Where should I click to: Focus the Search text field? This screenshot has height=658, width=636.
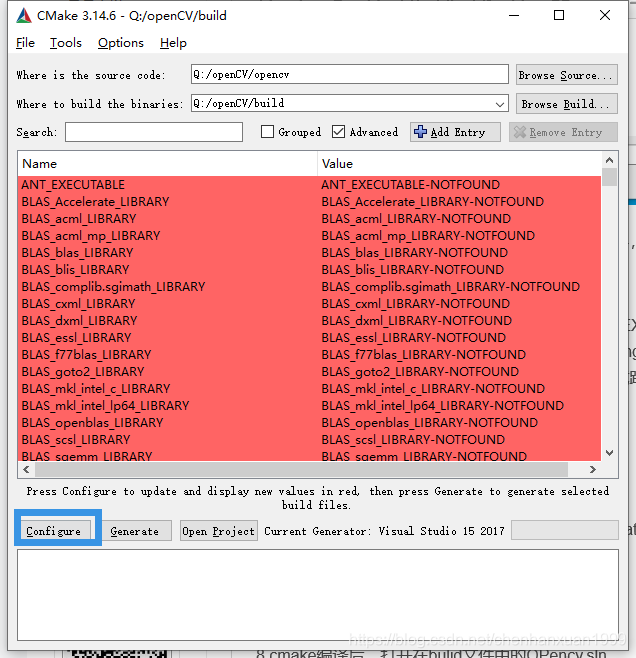(x=154, y=132)
